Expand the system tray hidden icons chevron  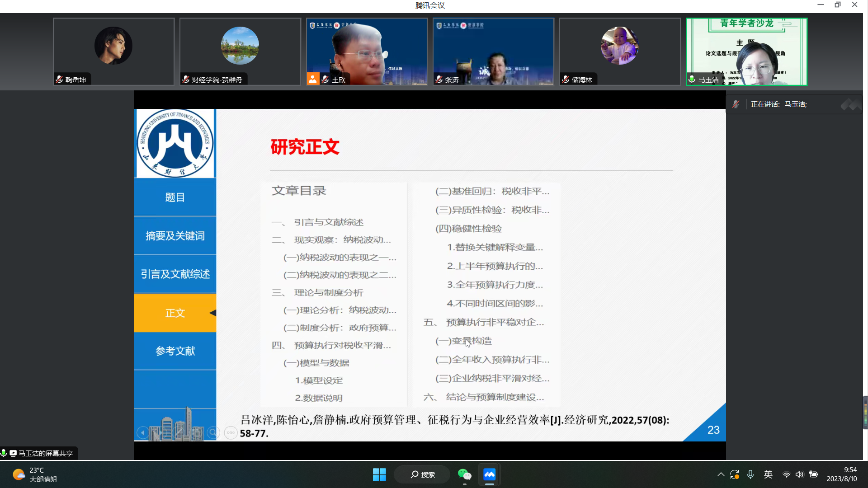point(721,474)
